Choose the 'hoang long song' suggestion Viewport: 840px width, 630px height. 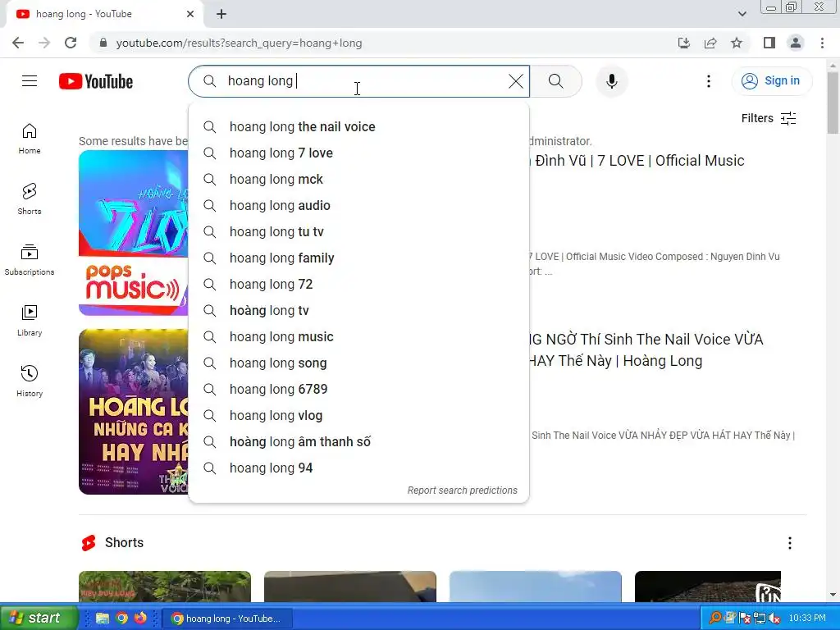[359, 363]
